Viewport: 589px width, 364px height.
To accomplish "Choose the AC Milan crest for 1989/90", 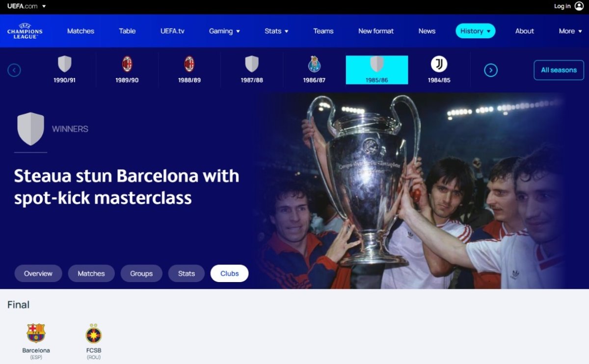I will pos(127,64).
